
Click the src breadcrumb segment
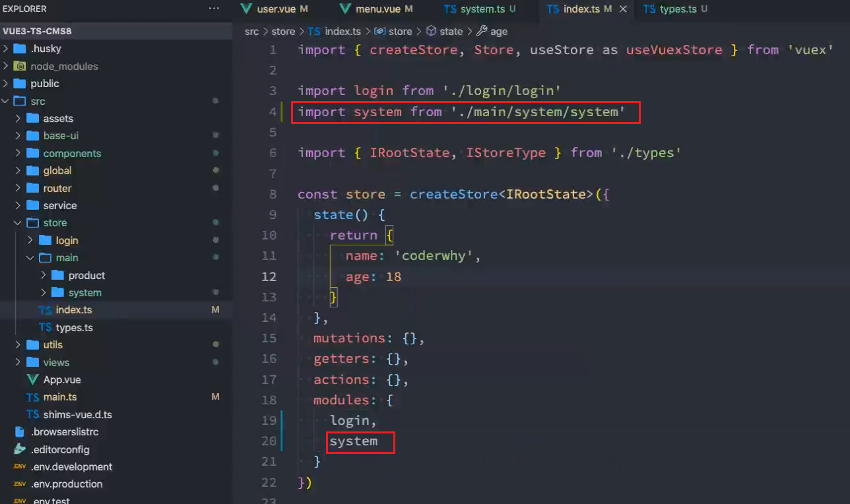click(251, 32)
